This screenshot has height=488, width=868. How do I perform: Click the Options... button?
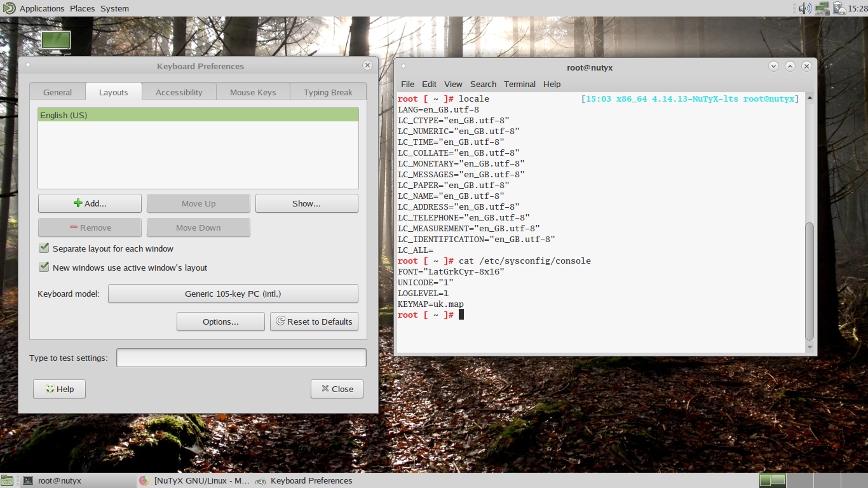220,322
